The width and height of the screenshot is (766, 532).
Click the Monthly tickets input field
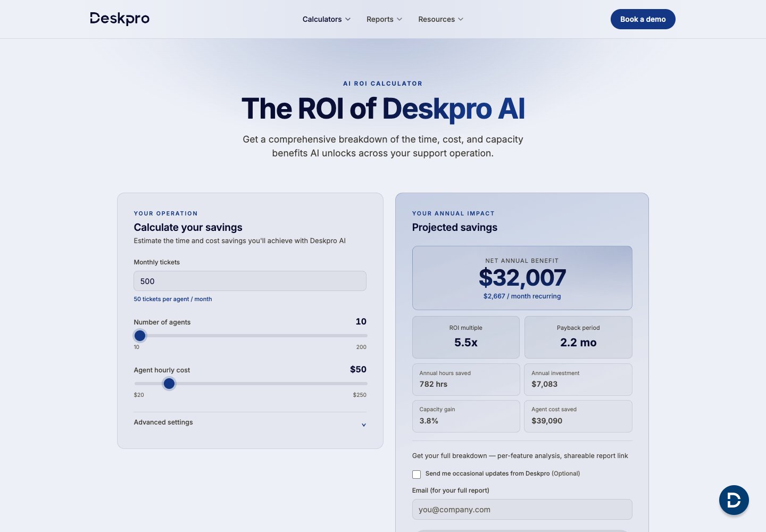[x=250, y=281]
